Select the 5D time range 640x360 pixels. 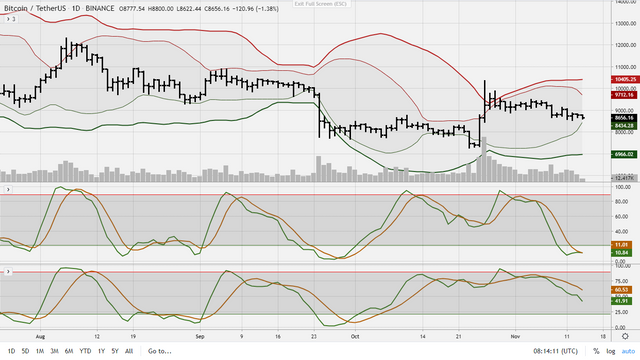(x=25, y=351)
